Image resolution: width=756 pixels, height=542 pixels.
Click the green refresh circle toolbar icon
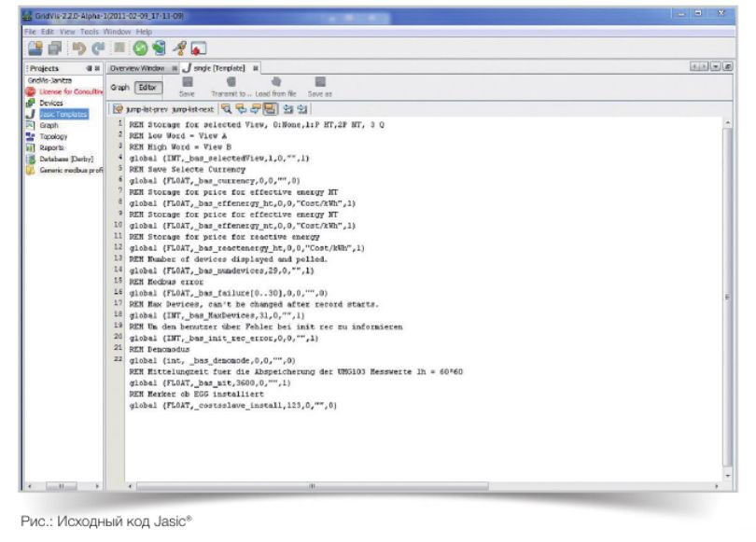tap(139, 48)
